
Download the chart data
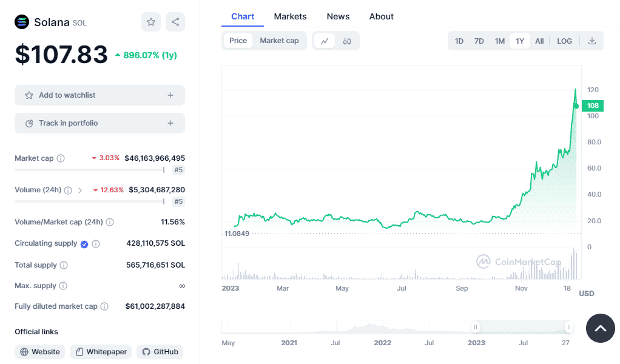pos(592,41)
